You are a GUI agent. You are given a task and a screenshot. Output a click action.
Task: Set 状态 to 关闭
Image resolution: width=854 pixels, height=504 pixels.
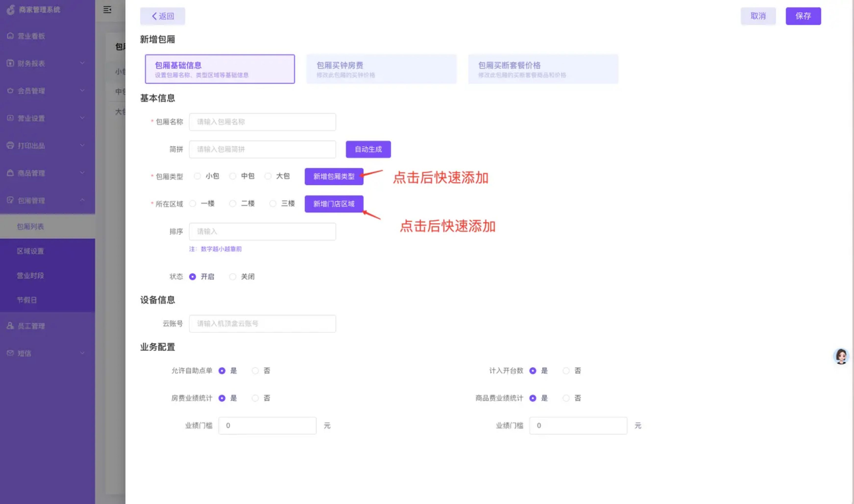click(233, 277)
